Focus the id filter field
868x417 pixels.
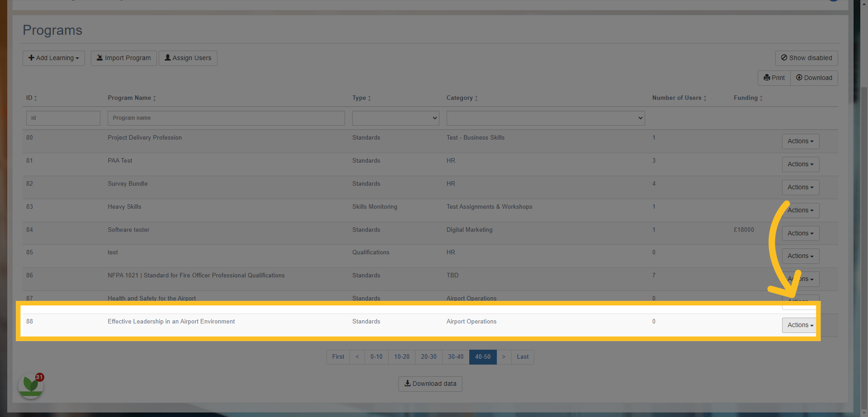tap(63, 118)
